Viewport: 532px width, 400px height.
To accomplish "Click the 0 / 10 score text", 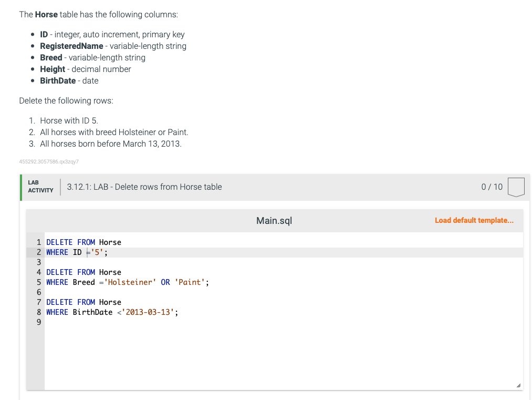I will (x=492, y=187).
